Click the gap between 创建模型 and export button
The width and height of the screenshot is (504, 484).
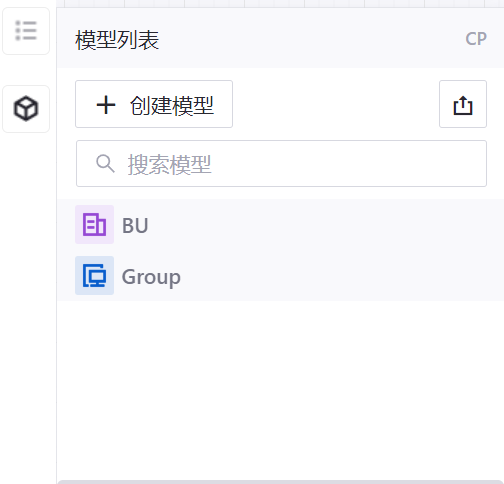336,104
